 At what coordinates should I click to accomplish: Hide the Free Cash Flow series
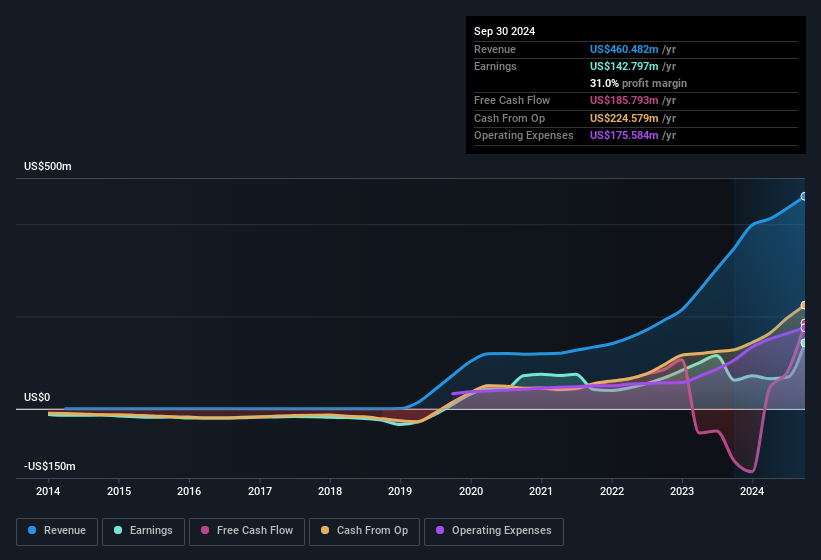click(246, 530)
